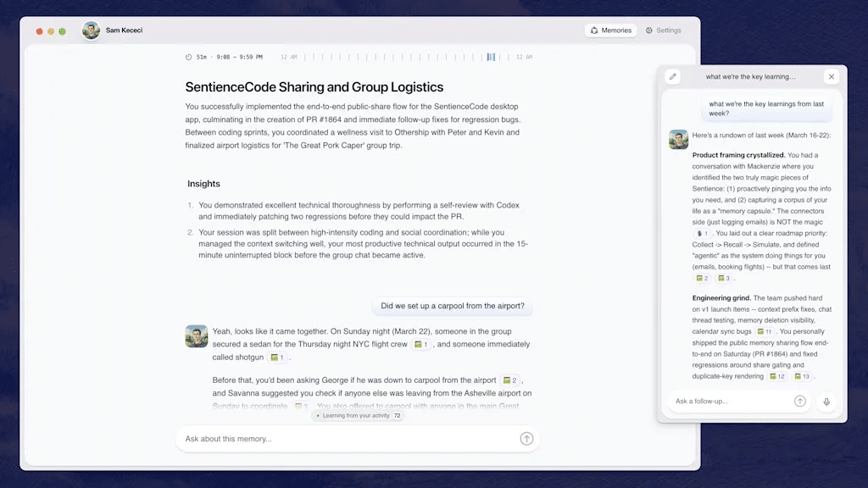Click the 'what we're the key learning…' chat title
The width and height of the screenshot is (868, 488).
(x=750, y=76)
